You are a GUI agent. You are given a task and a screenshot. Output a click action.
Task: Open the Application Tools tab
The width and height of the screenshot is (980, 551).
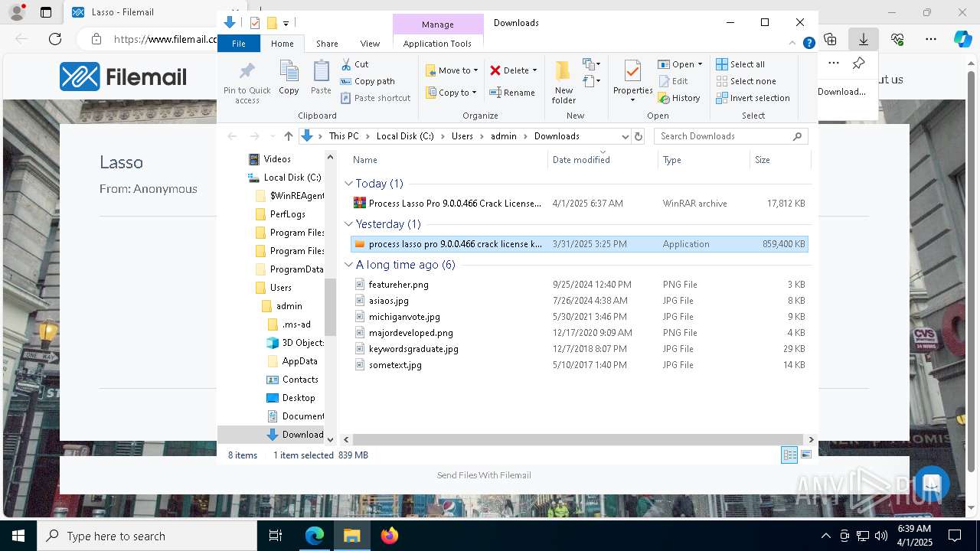click(437, 44)
